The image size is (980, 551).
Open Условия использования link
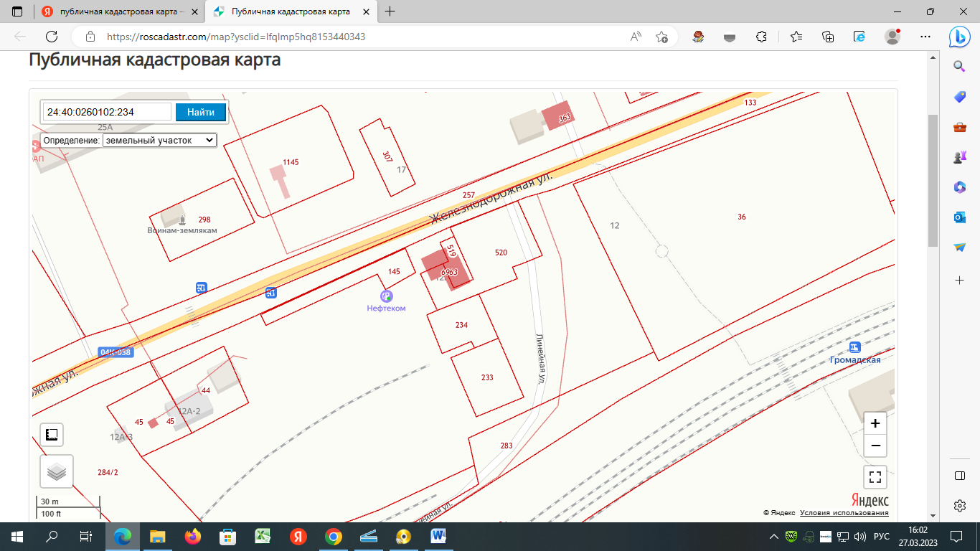tap(844, 513)
